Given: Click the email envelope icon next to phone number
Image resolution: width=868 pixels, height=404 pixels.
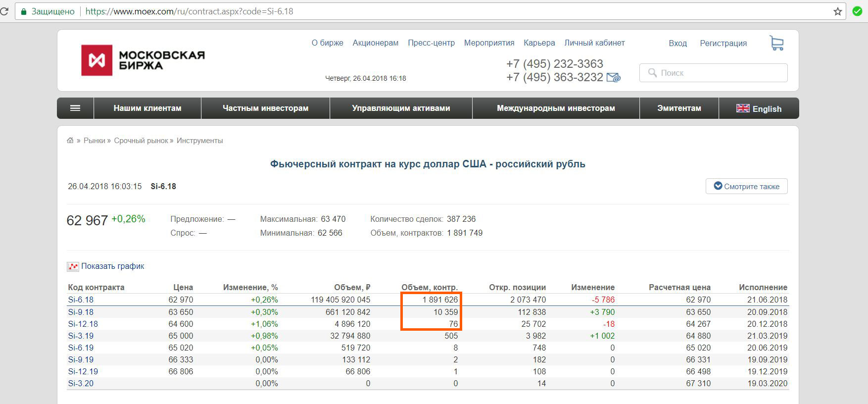Looking at the screenshot, I should coord(614,77).
